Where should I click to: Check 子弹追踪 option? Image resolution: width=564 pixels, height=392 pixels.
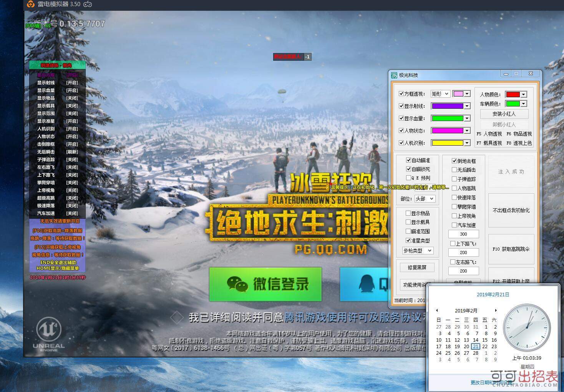click(455, 179)
